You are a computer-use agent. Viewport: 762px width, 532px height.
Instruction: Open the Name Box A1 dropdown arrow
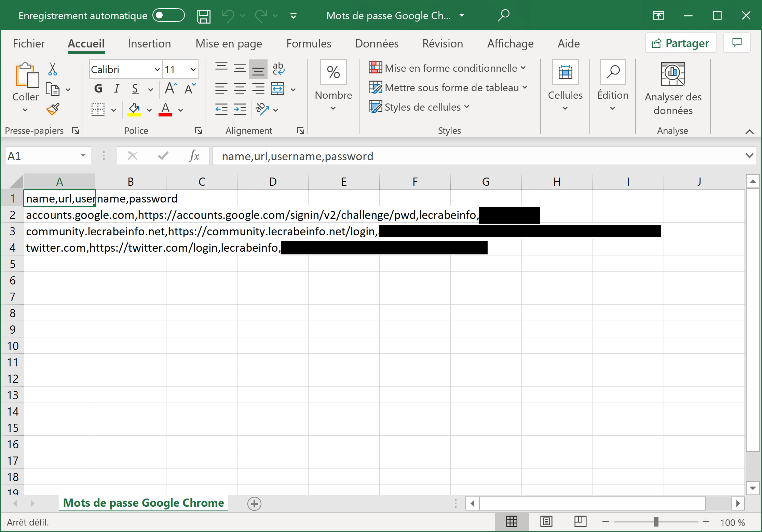pos(83,156)
